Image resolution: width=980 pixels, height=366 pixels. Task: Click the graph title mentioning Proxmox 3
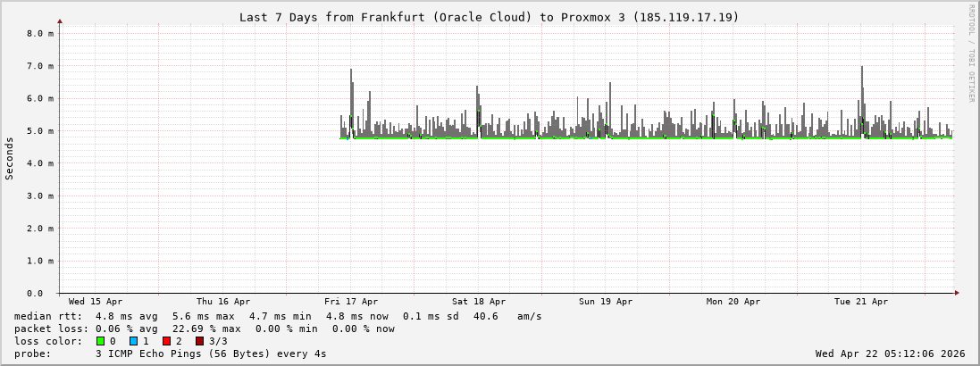(x=490, y=17)
